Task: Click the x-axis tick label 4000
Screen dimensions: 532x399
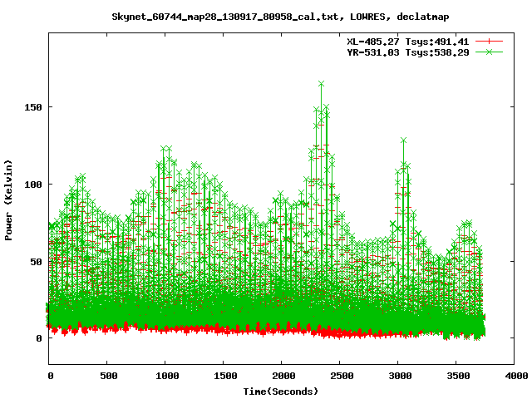Action: click(516, 376)
